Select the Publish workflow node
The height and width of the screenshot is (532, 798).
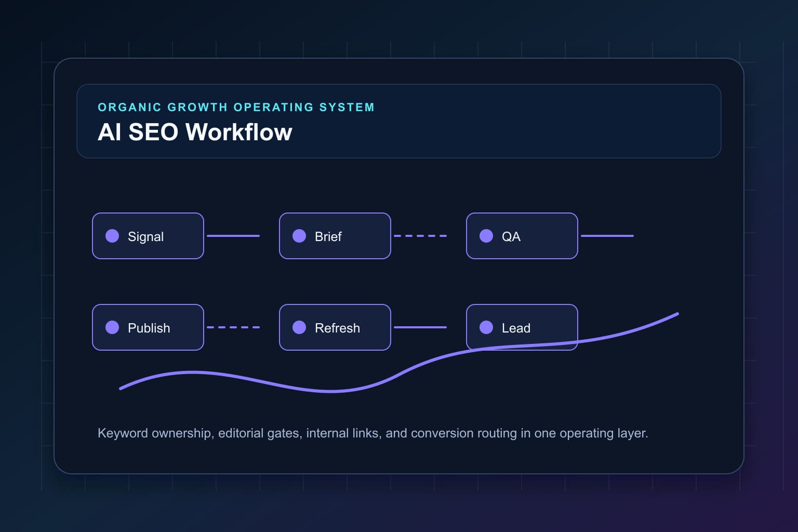click(x=148, y=327)
